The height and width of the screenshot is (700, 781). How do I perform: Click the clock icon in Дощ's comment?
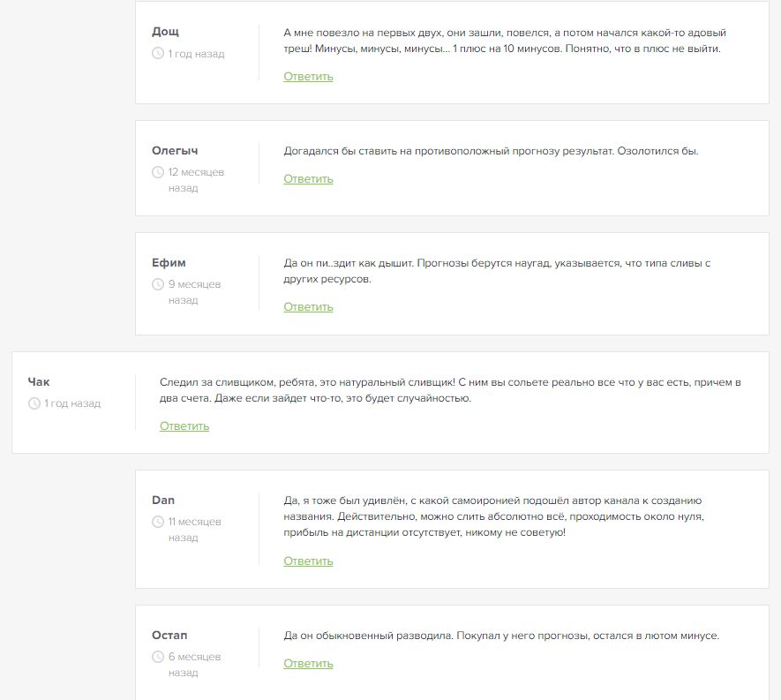[x=158, y=54]
